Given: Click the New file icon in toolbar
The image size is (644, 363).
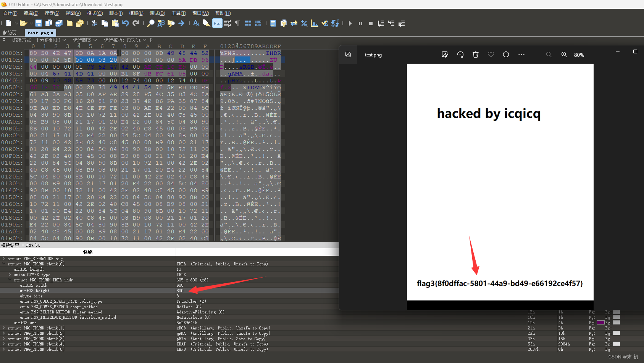Looking at the screenshot, I should pos(8,23).
